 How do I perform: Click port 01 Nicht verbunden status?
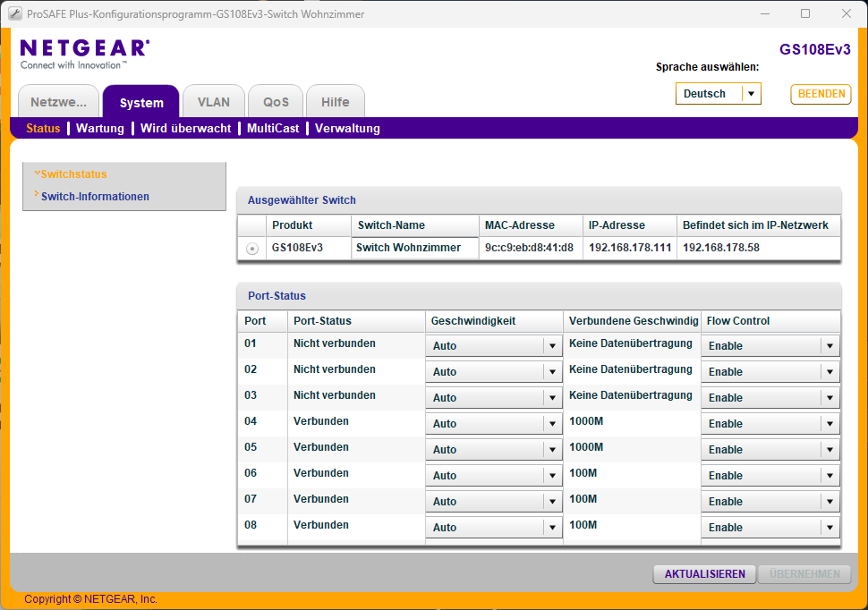coord(335,343)
